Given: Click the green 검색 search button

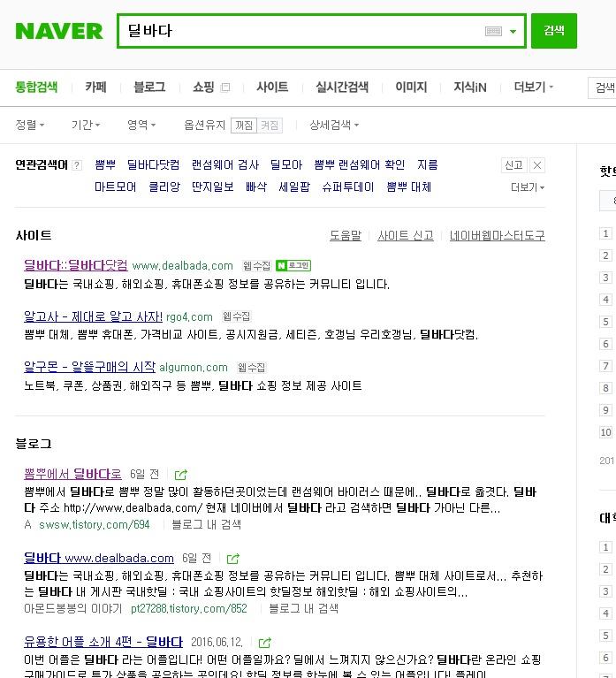Looking at the screenshot, I should coord(554,31).
